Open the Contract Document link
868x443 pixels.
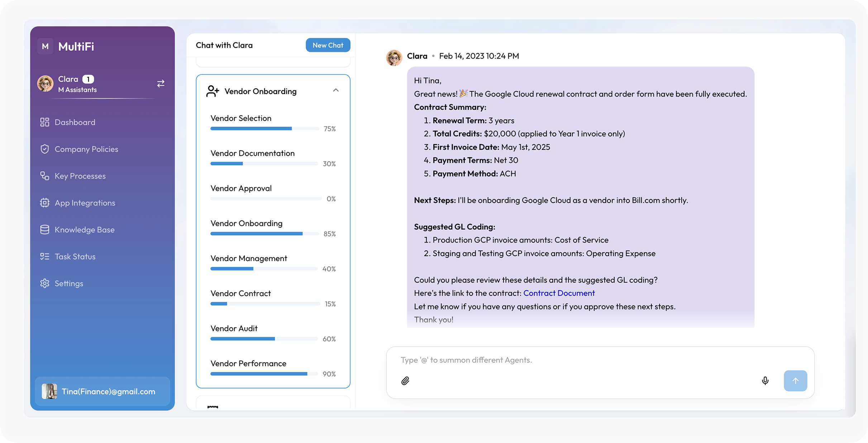(559, 293)
